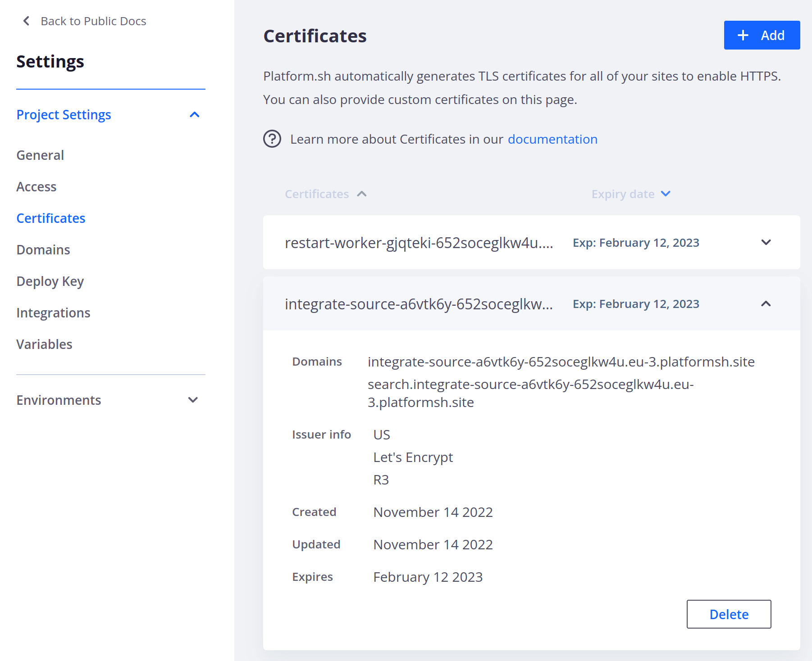This screenshot has height=661, width=812.
Task: Open the documentation link
Action: coord(552,139)
